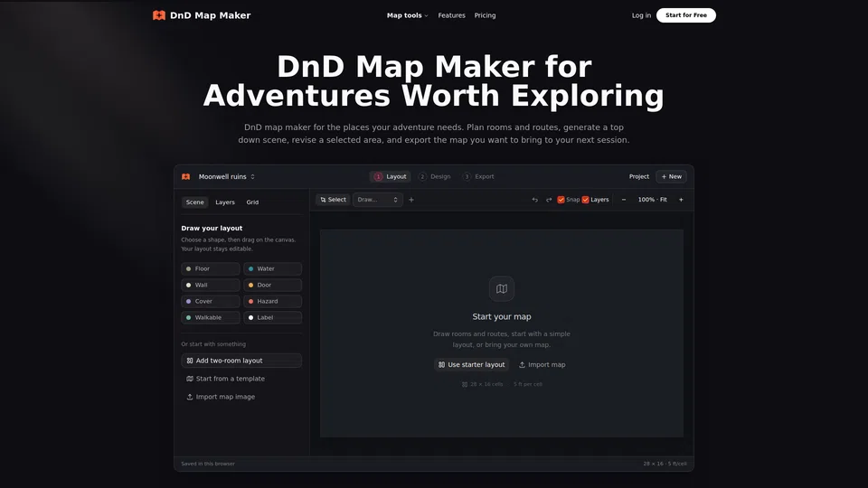868x488 pixels.
Task: Click Start from a template
Action: click(226, 379)
